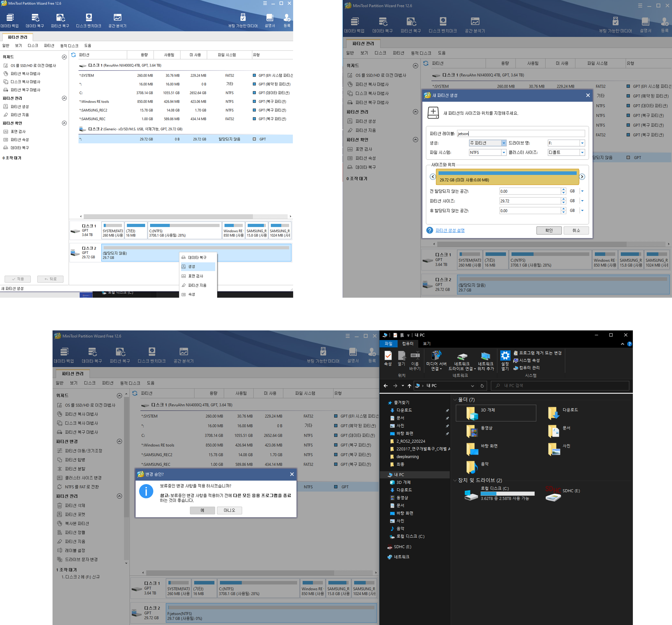Click 부팅 가능한 미디어 icon in top-left window
This screenshot has width=672, height=625.
click(243, 17)
